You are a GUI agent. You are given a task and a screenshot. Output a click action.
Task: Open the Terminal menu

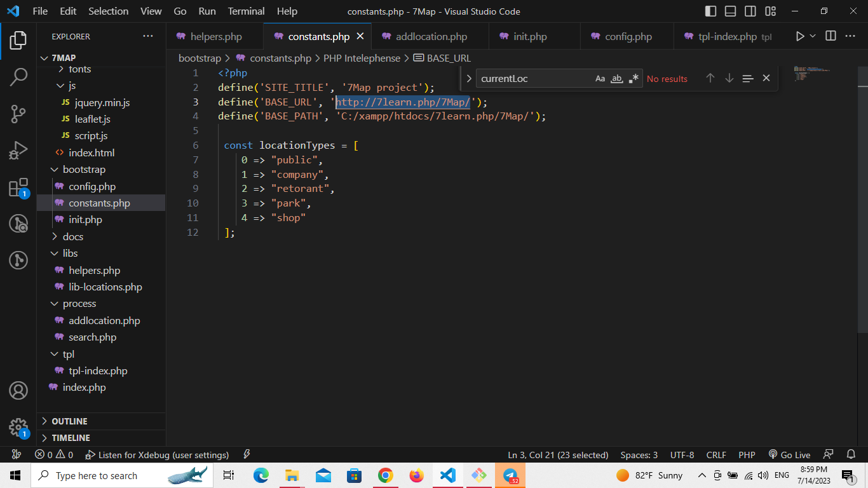pyautogui.click(x=247, y=11)
